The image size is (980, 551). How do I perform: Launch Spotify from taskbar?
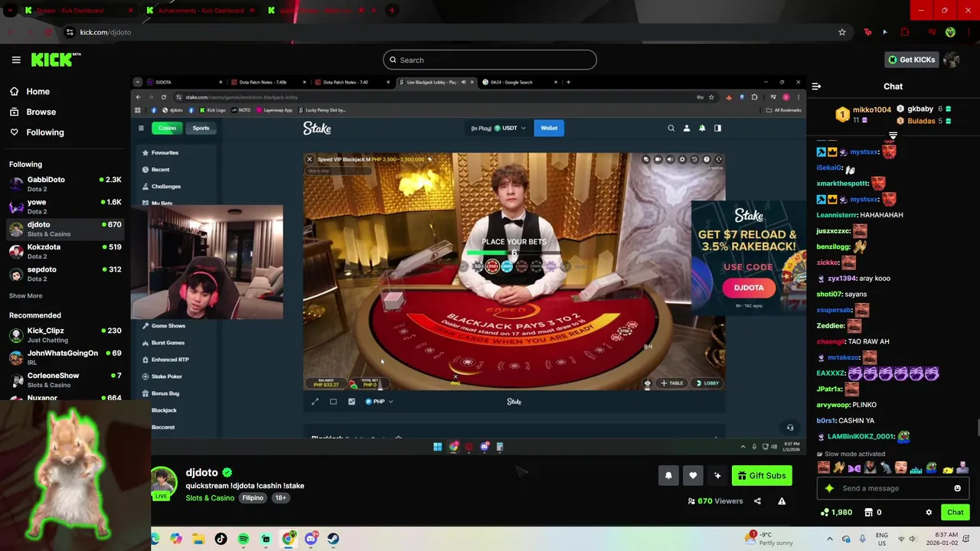243,539
